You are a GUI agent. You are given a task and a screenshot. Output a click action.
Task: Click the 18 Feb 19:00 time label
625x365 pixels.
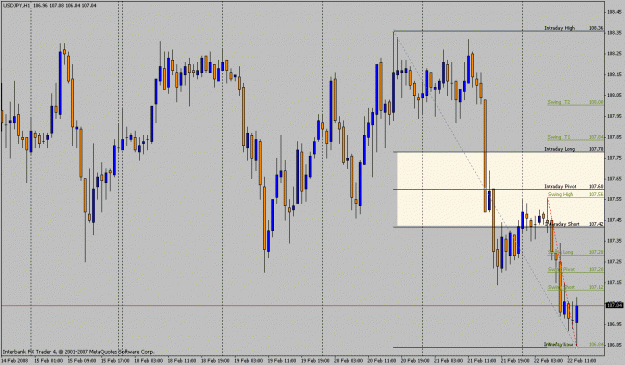click(x=215, y=361)
